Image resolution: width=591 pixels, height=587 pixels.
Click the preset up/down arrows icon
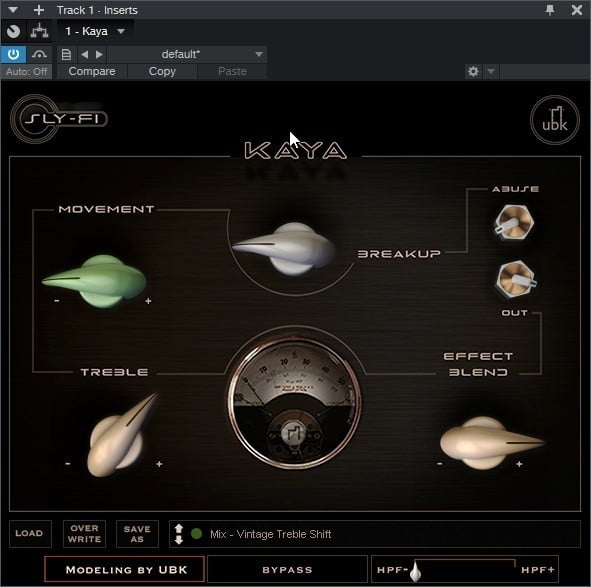point(179,534)
